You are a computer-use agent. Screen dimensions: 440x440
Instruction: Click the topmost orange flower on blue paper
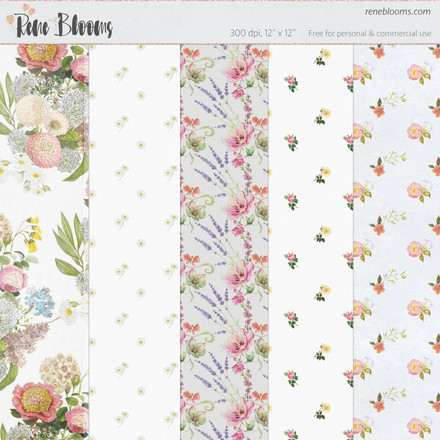click(x=379, y=52)
